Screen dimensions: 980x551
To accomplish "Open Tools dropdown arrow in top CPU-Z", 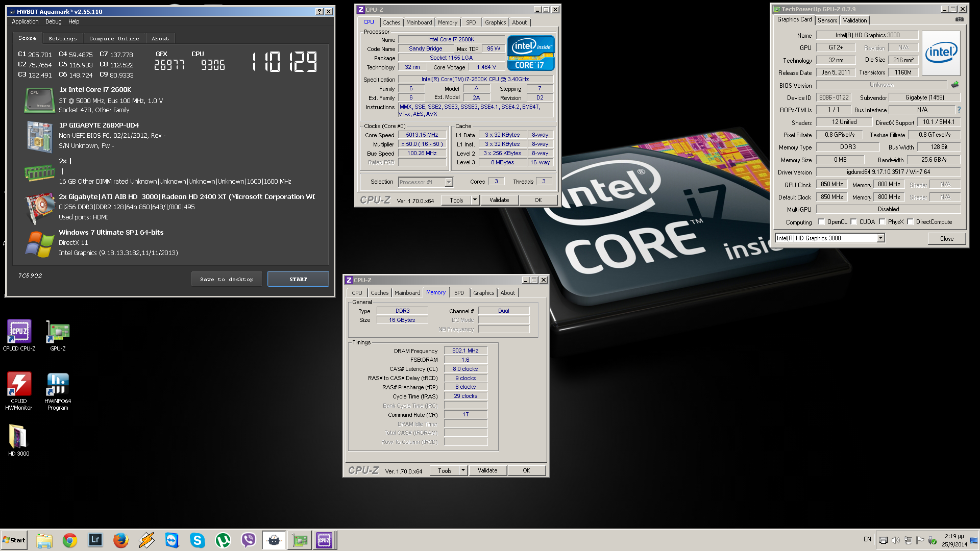I will (475, 200).
